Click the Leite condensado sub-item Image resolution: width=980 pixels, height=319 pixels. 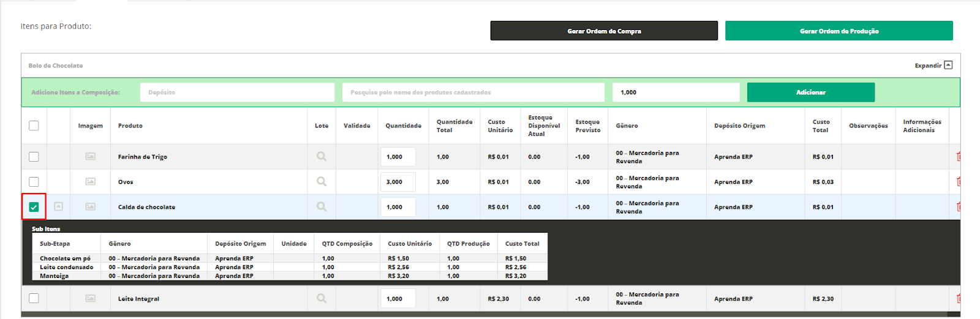[x=67, y=267]
